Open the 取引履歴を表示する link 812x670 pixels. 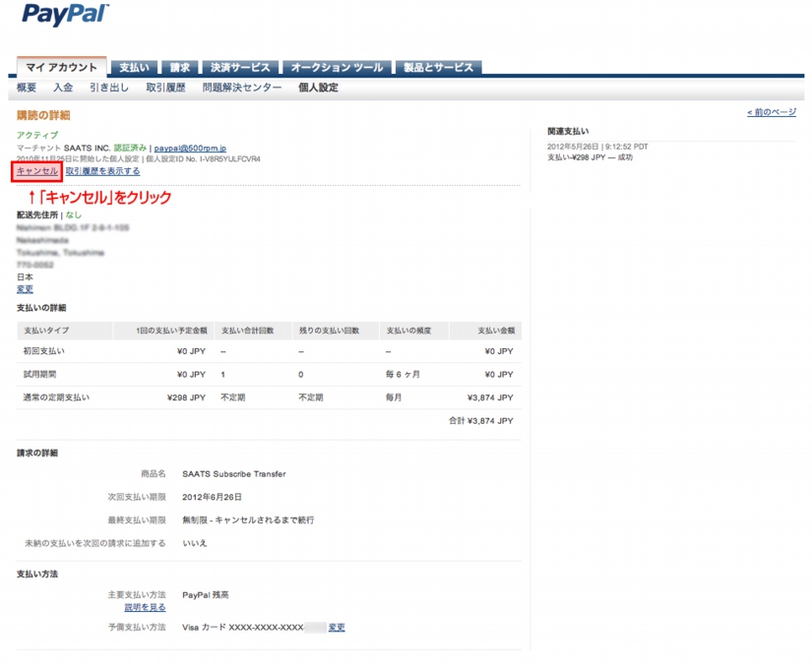(x=102, y=171)
